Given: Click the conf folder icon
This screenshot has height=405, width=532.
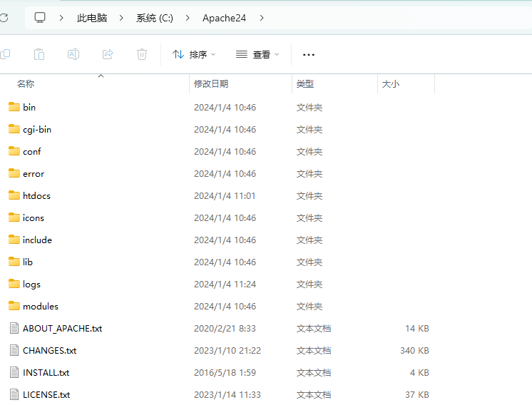Looking at the screenshot, I should (14, 151).
